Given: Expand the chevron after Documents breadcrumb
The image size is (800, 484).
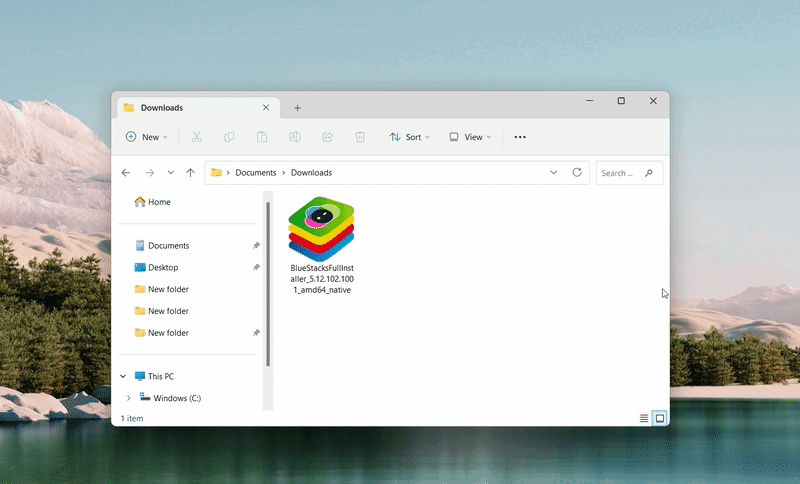Looking at the screenshot, I should (284, 173).
